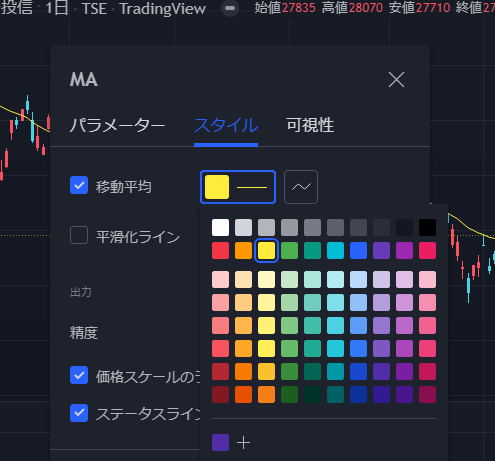Select the スタイル tab
The image size is (495, 461).
tap(226, 126)
